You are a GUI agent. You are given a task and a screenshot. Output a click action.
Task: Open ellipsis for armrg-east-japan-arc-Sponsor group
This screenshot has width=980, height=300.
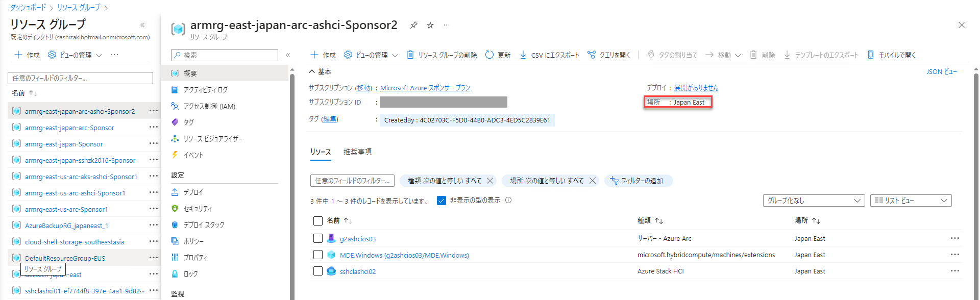(x=153, y=127)
